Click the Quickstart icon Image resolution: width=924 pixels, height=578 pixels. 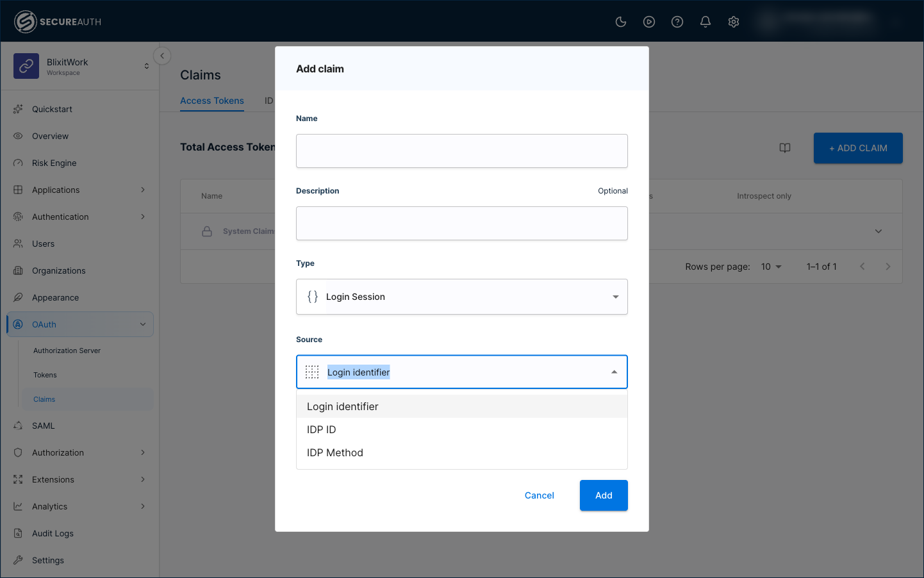(18, 109)
